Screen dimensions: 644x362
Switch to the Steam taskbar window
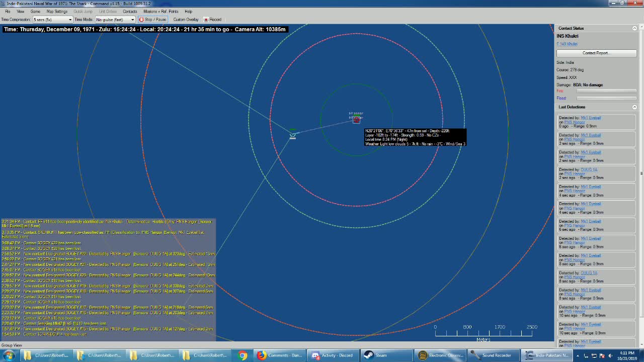[386, 355]
